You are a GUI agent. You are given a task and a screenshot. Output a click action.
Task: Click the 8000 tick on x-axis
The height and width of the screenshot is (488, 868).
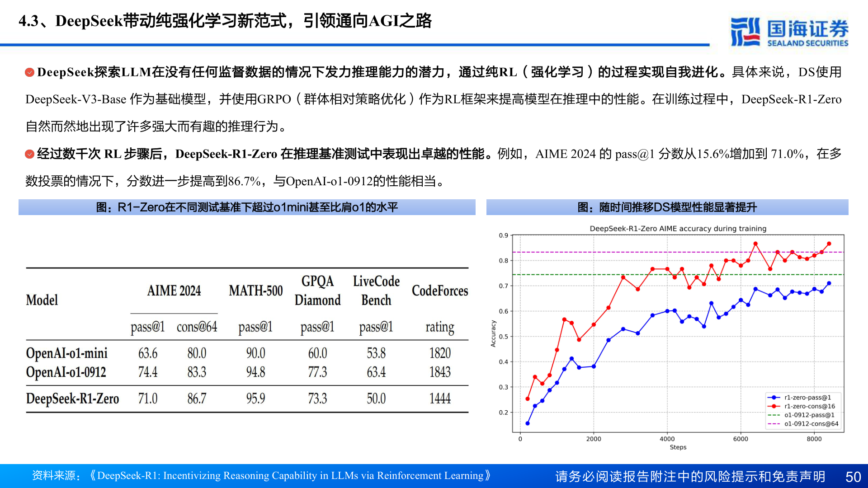(814, 439)
